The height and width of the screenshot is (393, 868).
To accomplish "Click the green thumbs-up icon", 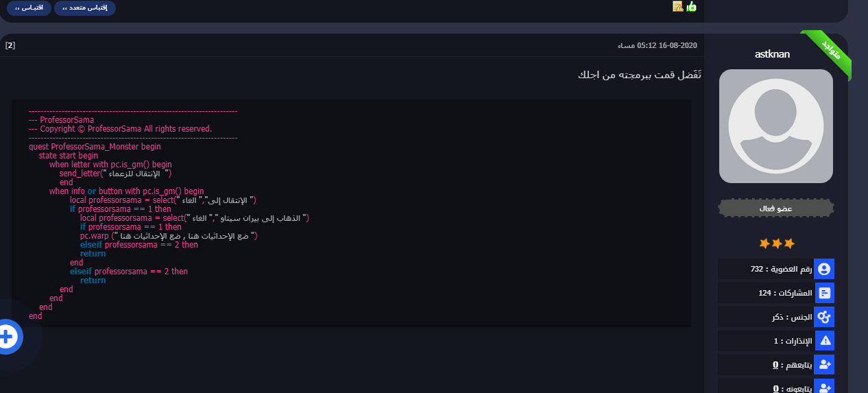I will point(691,6).
